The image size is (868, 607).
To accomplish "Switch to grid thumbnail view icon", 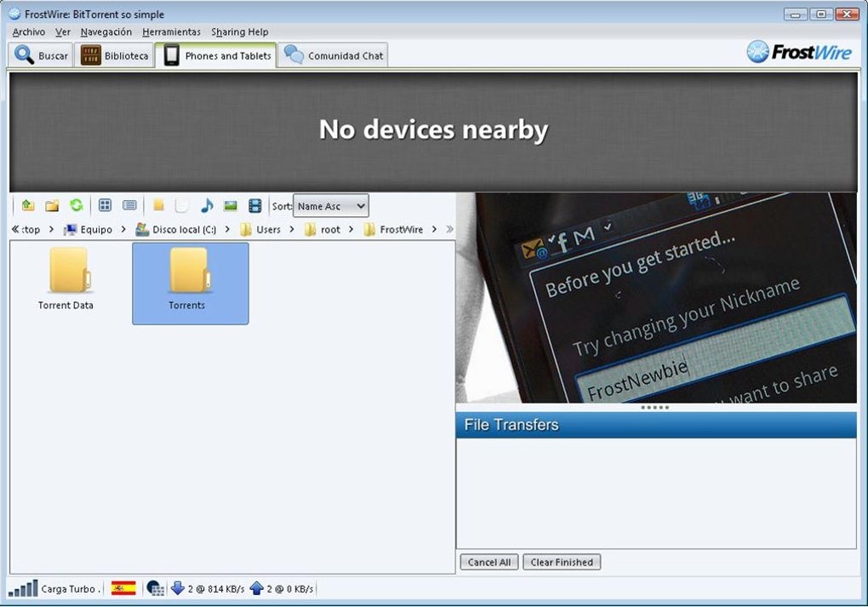I will coord(105,205).
